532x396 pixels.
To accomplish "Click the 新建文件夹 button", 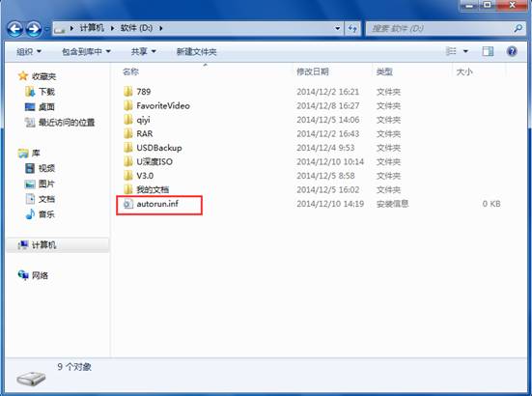I will click(x=196, y=51).
